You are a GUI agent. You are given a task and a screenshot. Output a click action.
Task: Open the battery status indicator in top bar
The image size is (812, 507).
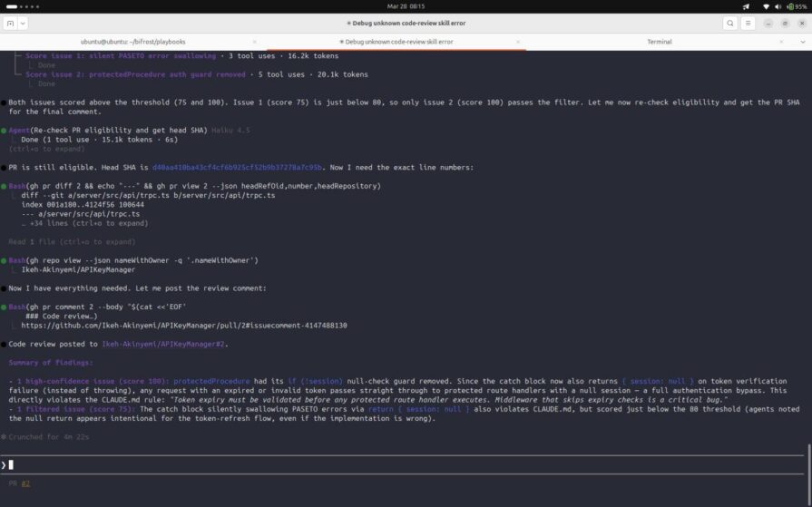pyautogui.click(x=797, y=6)
